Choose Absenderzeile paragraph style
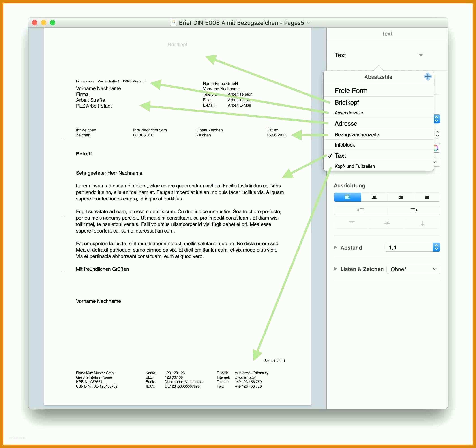The image size is (476, 448). click(x=378, y=113)
